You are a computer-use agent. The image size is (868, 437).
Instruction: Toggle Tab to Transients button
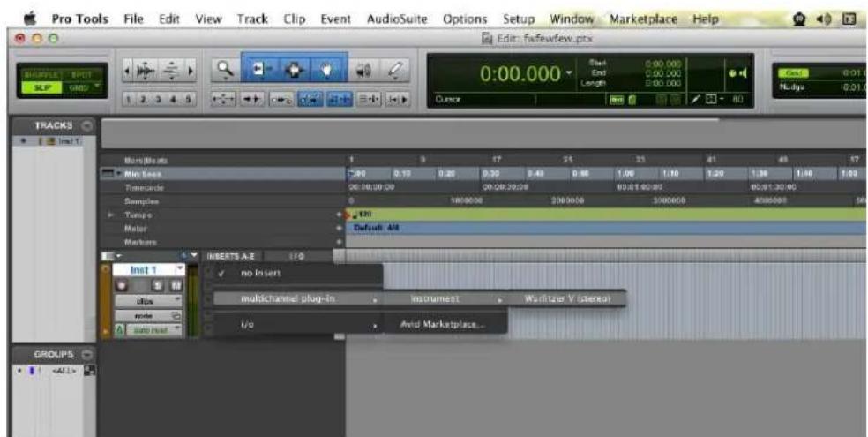253,100
